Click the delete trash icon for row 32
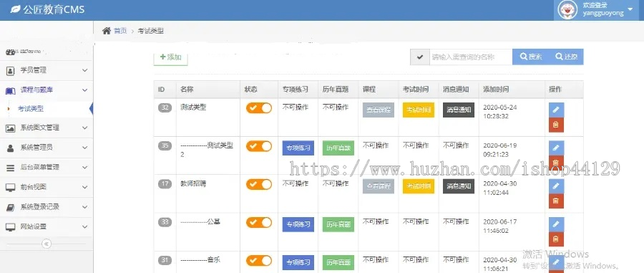The image size is (644, 273). (556, 125)
